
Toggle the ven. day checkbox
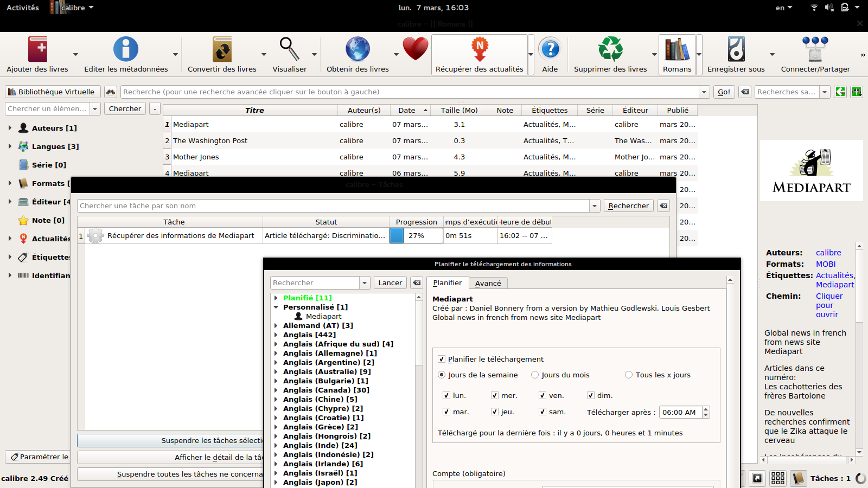point(542,396)
